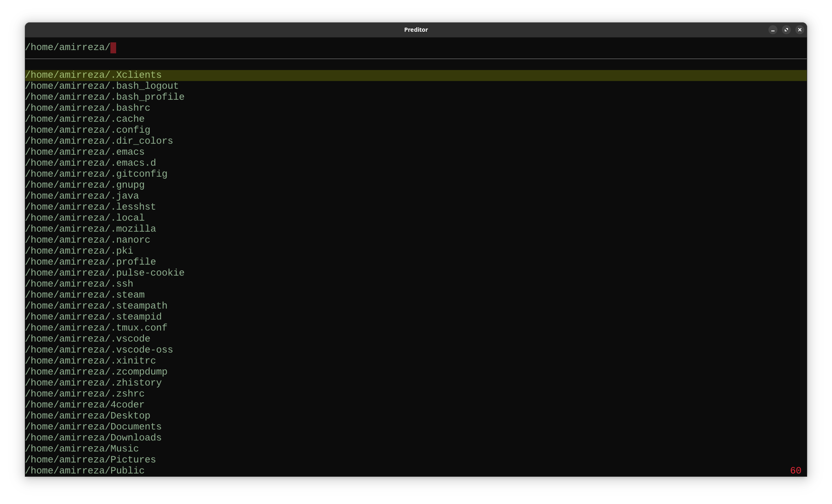Screen dimensions: 832x504
Task: Select the .config directory entry
Action: [x=88, y=130]
